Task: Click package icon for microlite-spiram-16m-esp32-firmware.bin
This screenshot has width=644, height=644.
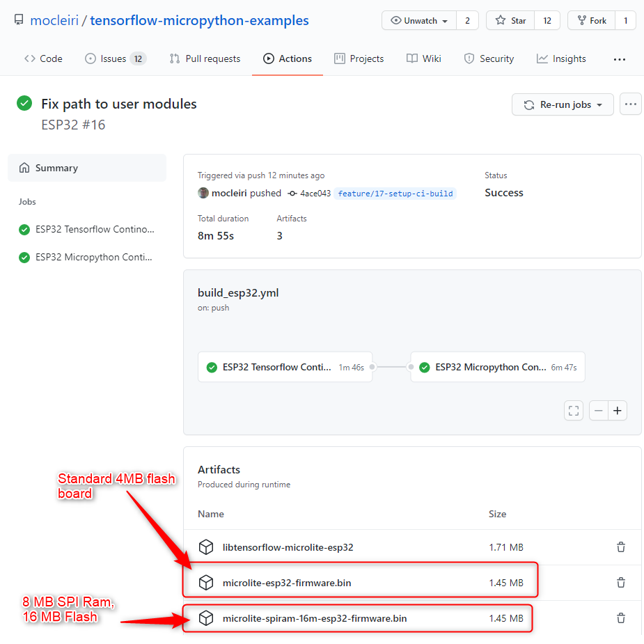Action: click(206, 618)
